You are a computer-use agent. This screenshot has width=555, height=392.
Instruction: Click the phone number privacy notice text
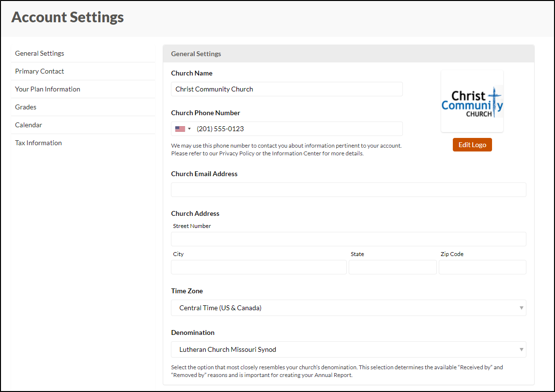(x=286, y=150)
